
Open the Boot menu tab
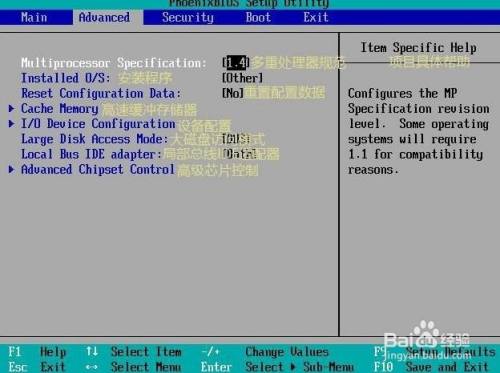(x=258, y=17)
